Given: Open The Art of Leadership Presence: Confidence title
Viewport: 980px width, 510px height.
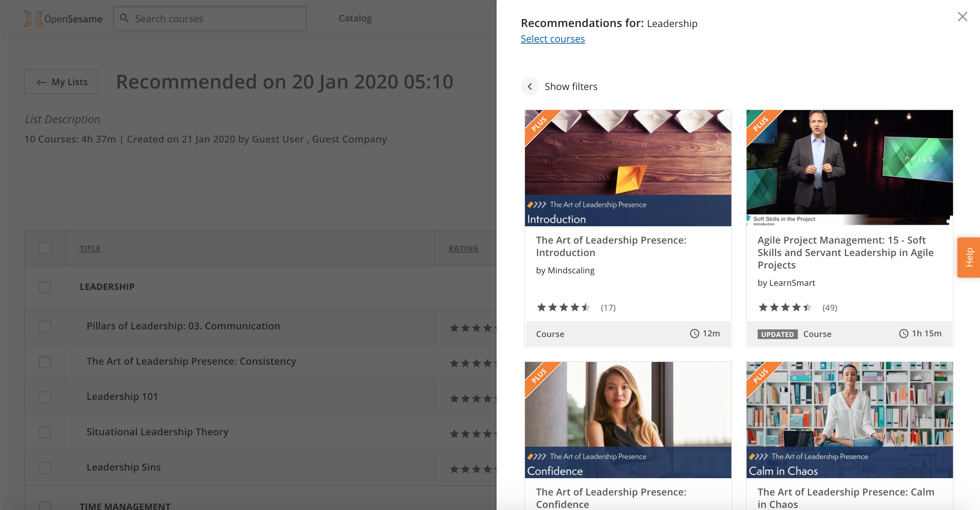Looking at the screenshot, I should [x=611, y=498].
